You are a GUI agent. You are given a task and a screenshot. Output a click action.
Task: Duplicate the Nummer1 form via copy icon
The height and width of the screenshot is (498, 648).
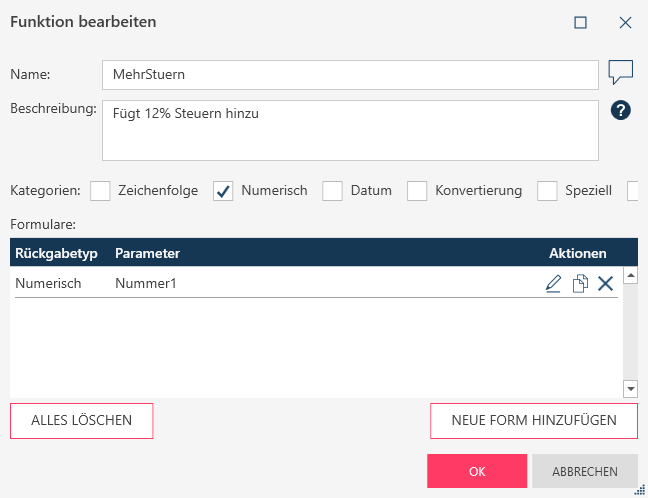(579, 284)
